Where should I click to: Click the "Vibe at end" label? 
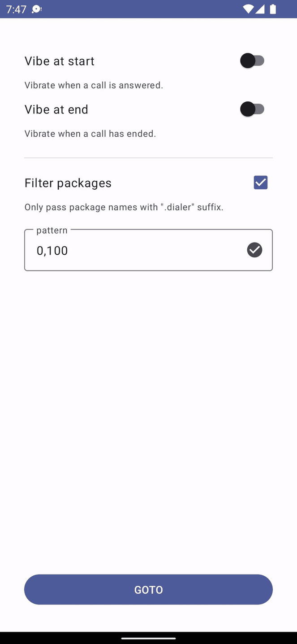click(x=56, y=109)
